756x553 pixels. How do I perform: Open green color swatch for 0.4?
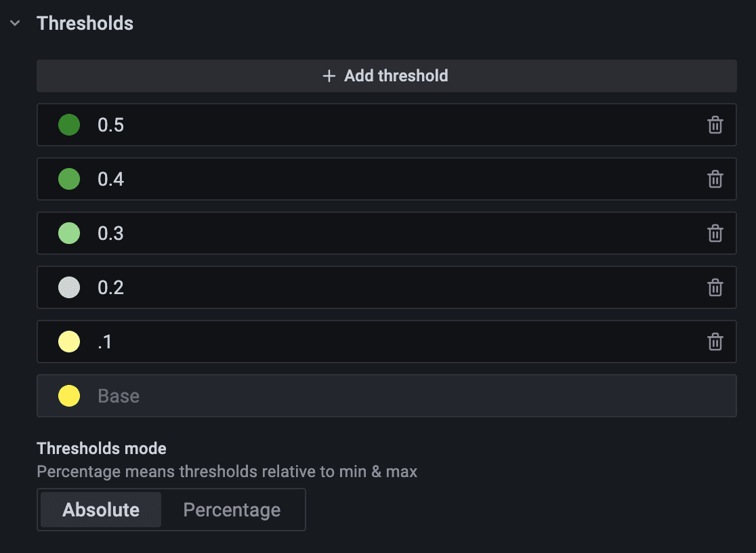tap(69, 180)
